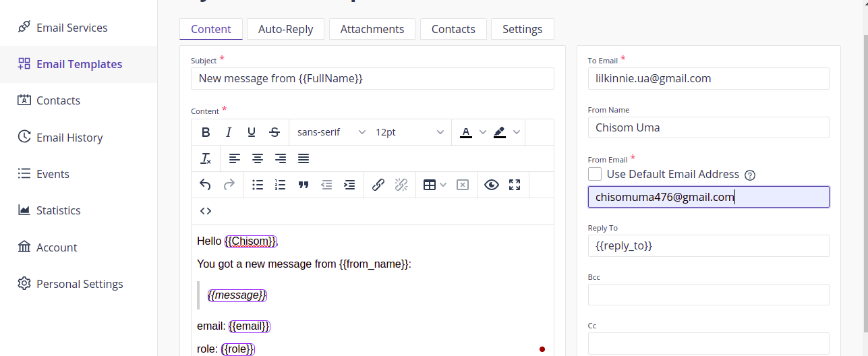Click the Subject input field
Screen dimensions: 868x356
(372, 78)
